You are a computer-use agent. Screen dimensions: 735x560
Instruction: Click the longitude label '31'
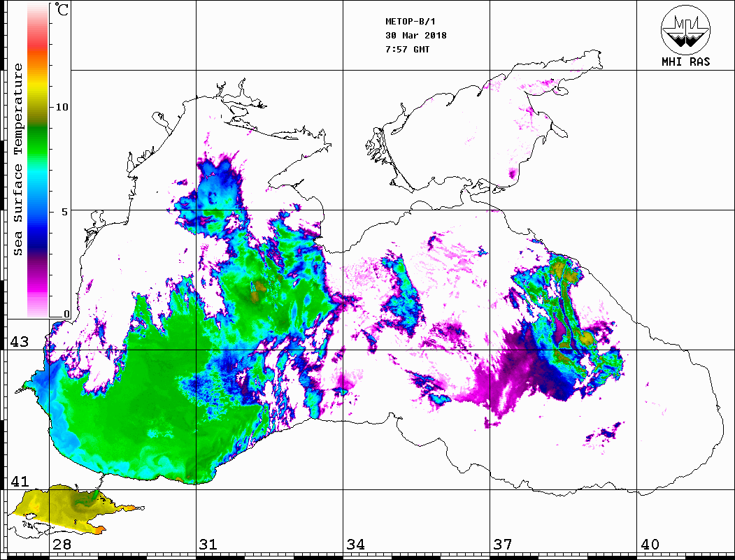208,545
